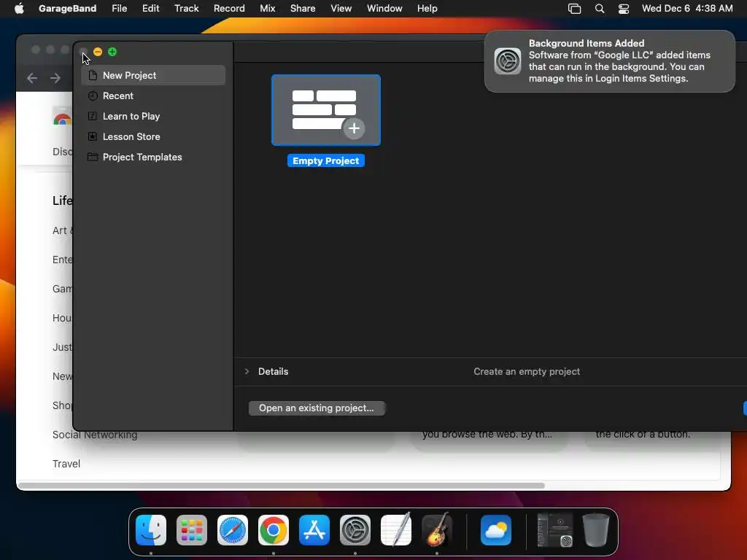This screenshot has width=747, height=560.
Task: Expand the Details disclosure triangle
Action: coord(247,371)
